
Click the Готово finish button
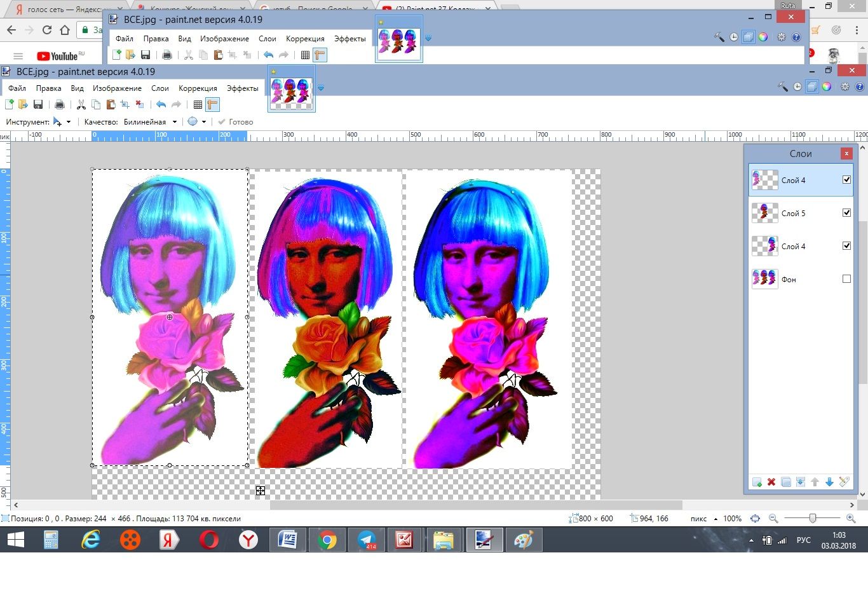(235, 122)
